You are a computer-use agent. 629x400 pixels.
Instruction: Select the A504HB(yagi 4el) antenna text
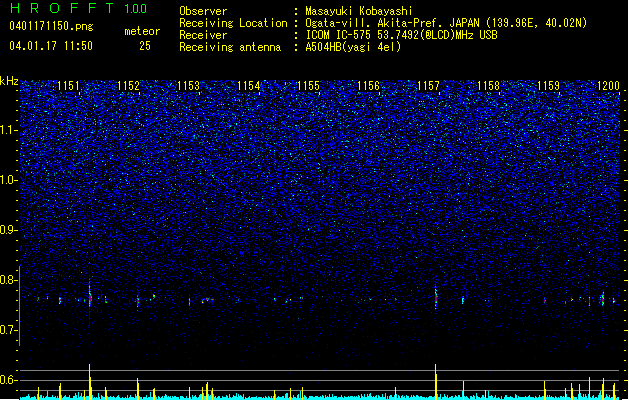(353, 47)
